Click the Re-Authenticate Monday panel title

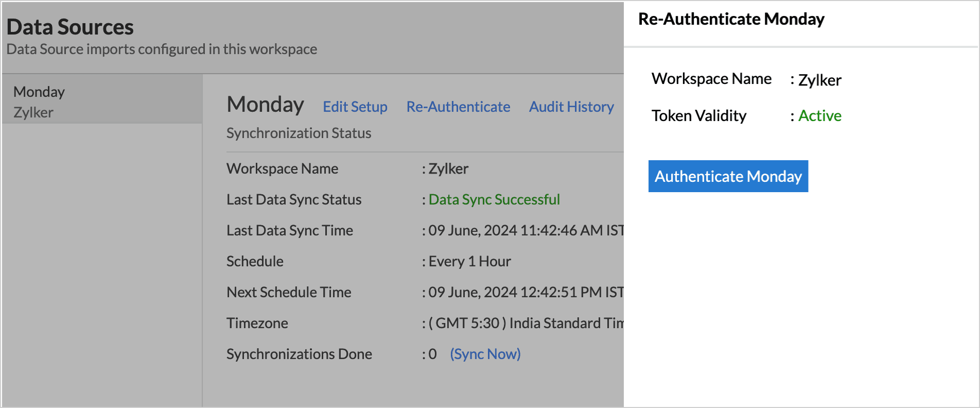coord(731,19)
